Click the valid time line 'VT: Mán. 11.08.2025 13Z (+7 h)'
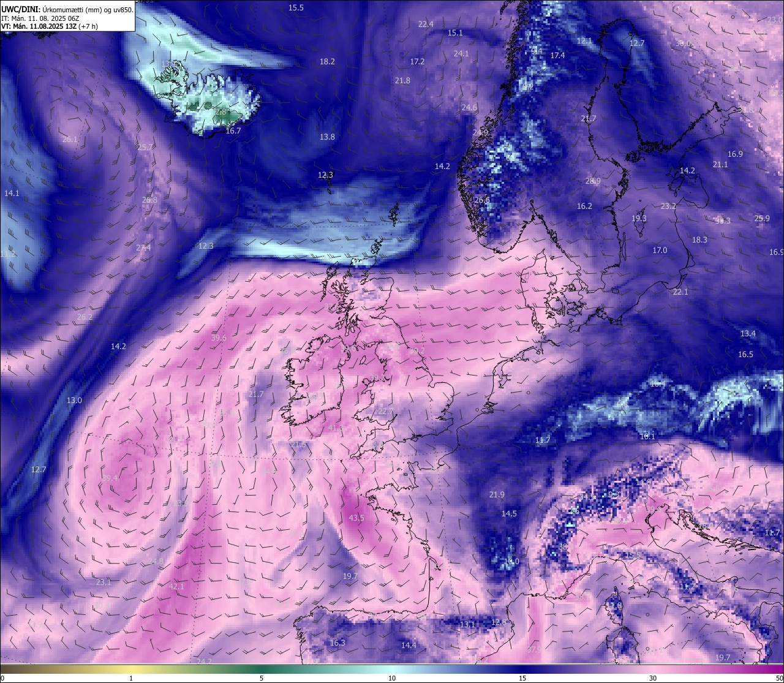784x683 pixels. (x=50, y=26)
